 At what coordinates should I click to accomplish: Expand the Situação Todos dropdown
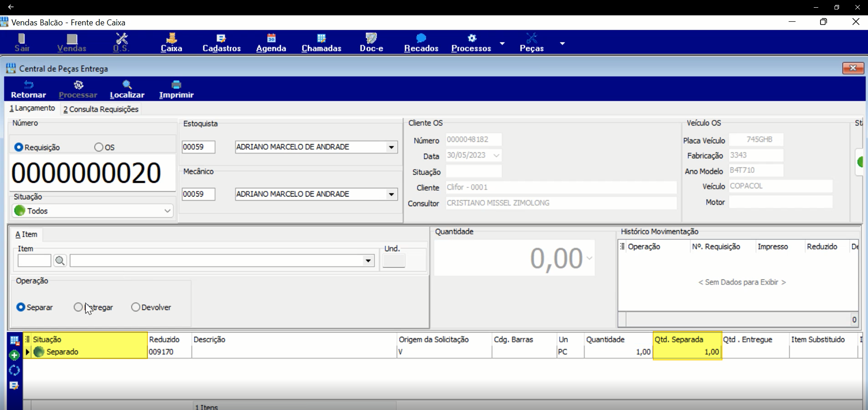pos(167,211)
